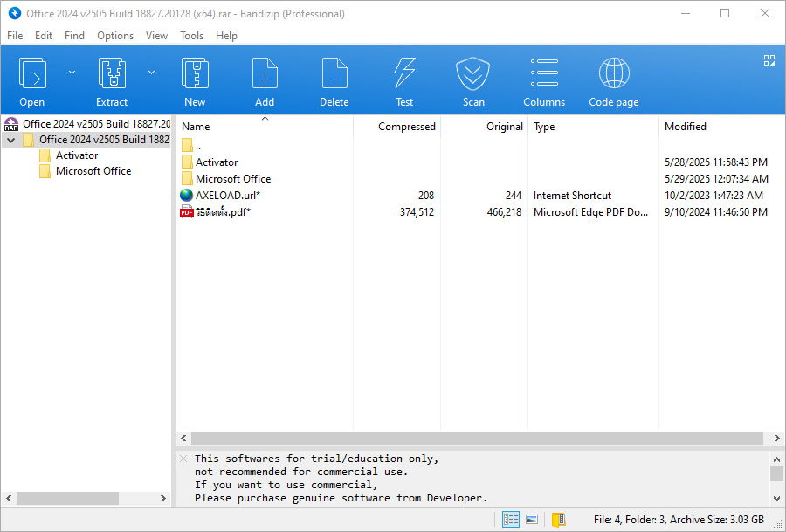Click the PDF file icon in list
786x532 pixels.
tap(187, 212)
